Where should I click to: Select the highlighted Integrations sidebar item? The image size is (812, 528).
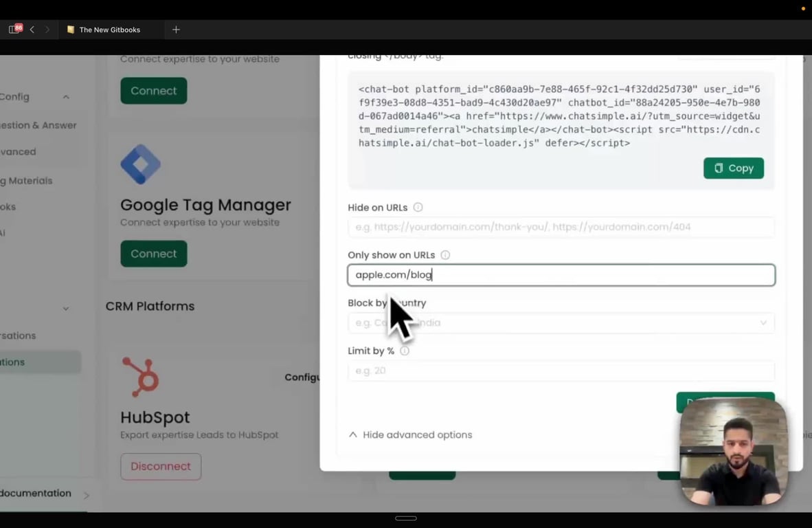pyautogui.click(x=41, y=362)
